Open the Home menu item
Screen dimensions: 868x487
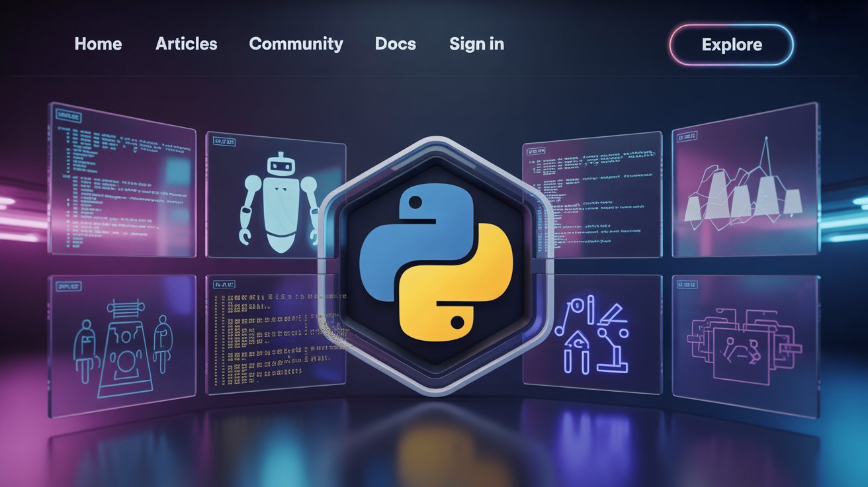[x=98, y=44]
